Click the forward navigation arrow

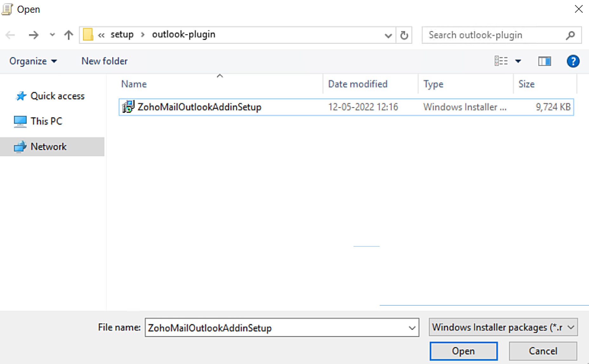click(33, 35)
